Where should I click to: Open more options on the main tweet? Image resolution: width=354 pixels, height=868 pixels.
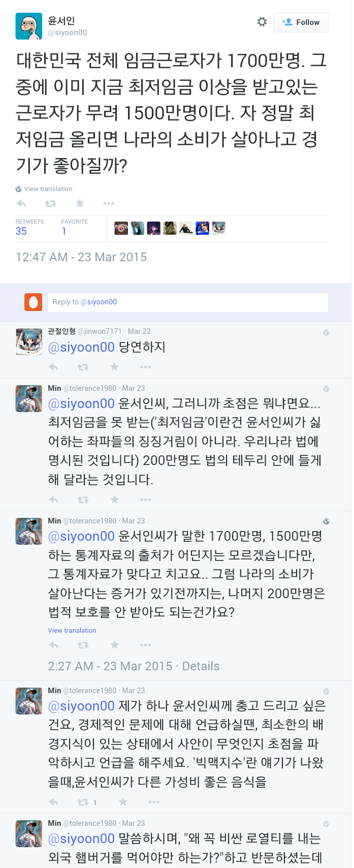109,203
